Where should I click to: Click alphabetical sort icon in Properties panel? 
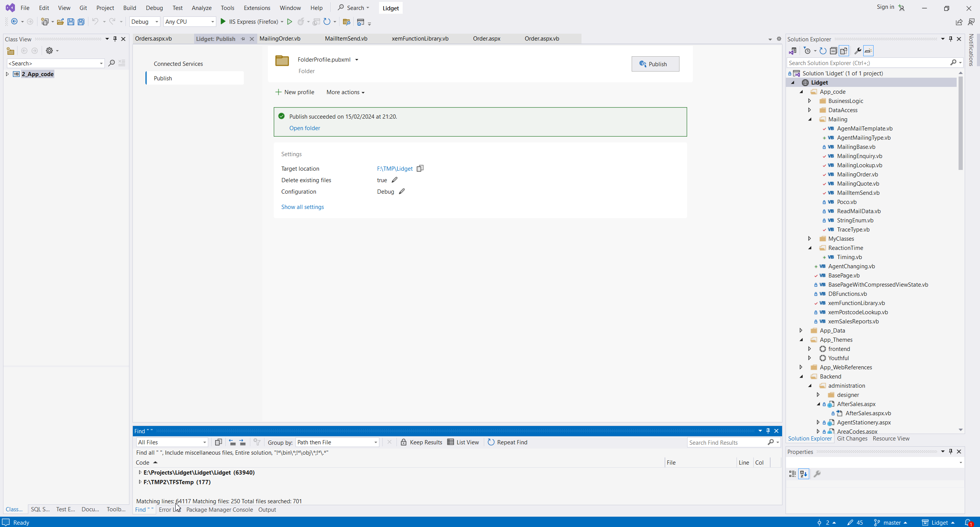[804, 474]
